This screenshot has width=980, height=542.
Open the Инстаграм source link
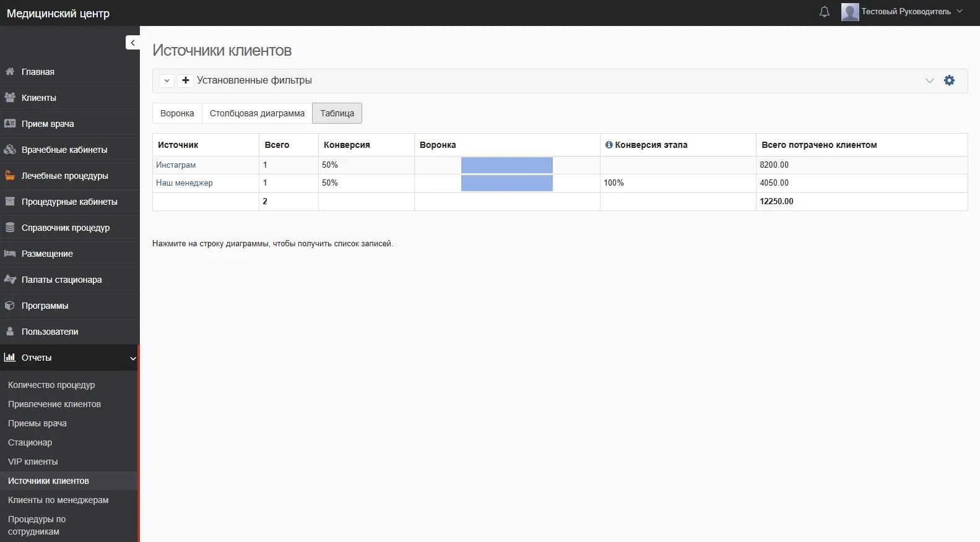click(x=176, y=165)
